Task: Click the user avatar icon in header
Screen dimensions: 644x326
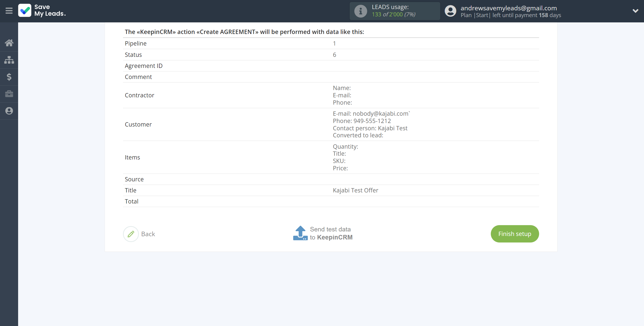Action: [x=450, y=11]
